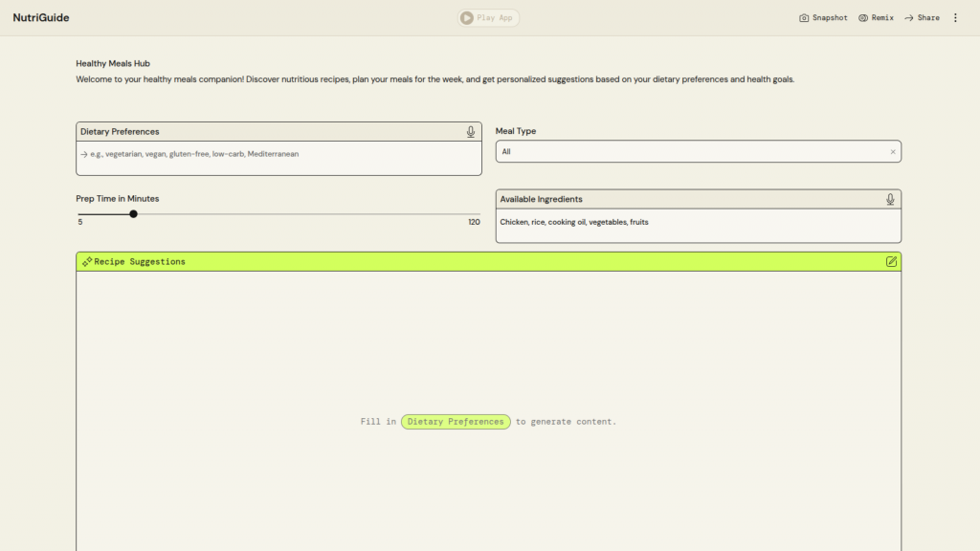Click the Healthy Meals Hub heading
Screen dimensions: 980x551
point(113,64)
